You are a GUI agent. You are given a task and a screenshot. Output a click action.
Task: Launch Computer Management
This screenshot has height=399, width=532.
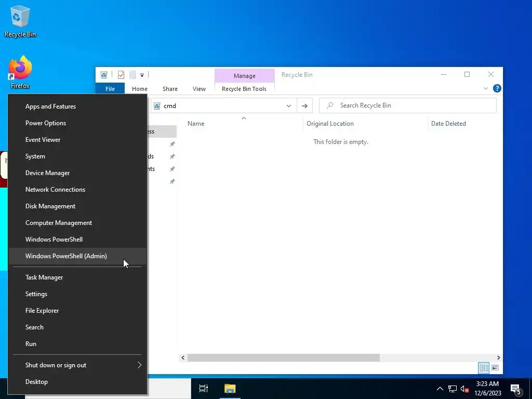coord(77,223)
